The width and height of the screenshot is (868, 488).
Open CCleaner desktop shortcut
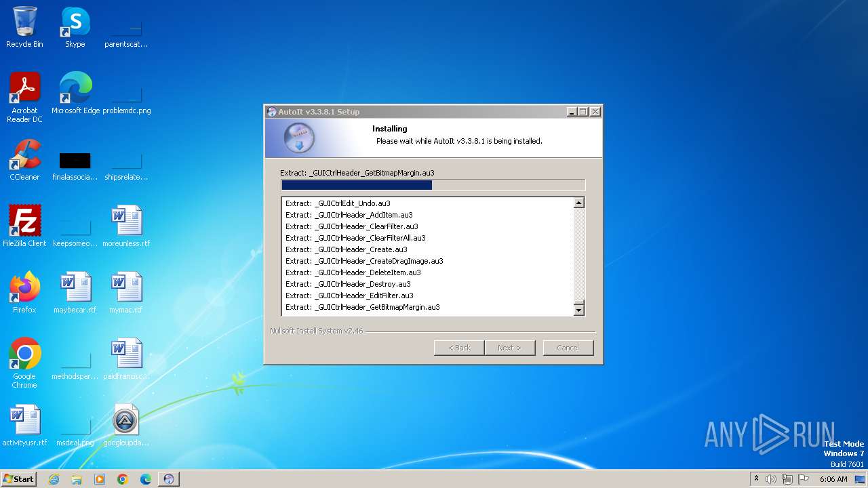click(x=24, y=160)
